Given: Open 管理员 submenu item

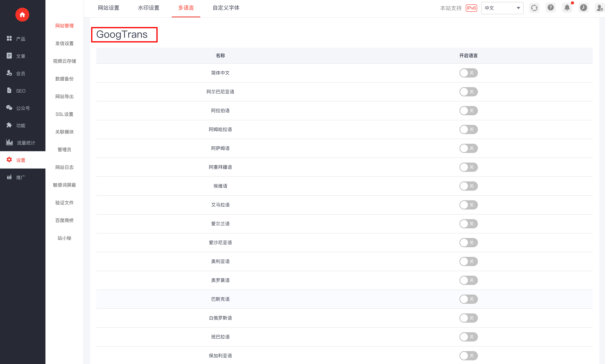Looking at the screenshot, I should (x=64, y=150).
